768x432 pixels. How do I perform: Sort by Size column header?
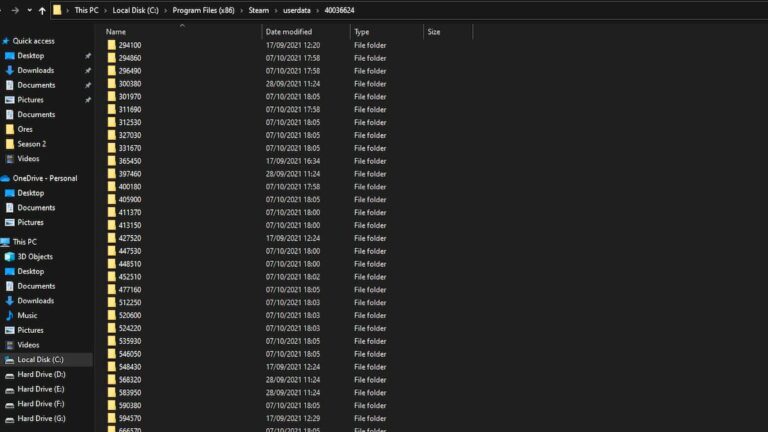click(x=434, y=32)
